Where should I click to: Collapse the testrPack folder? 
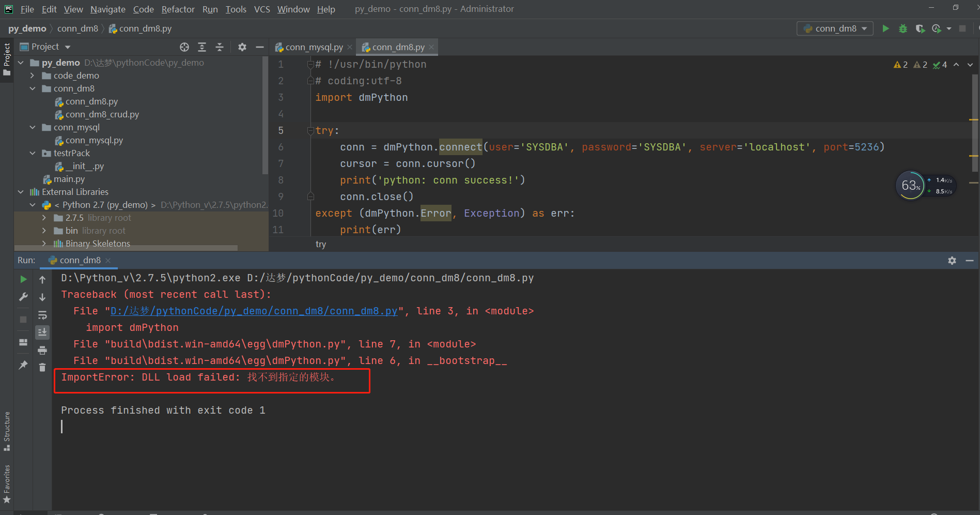33,153
